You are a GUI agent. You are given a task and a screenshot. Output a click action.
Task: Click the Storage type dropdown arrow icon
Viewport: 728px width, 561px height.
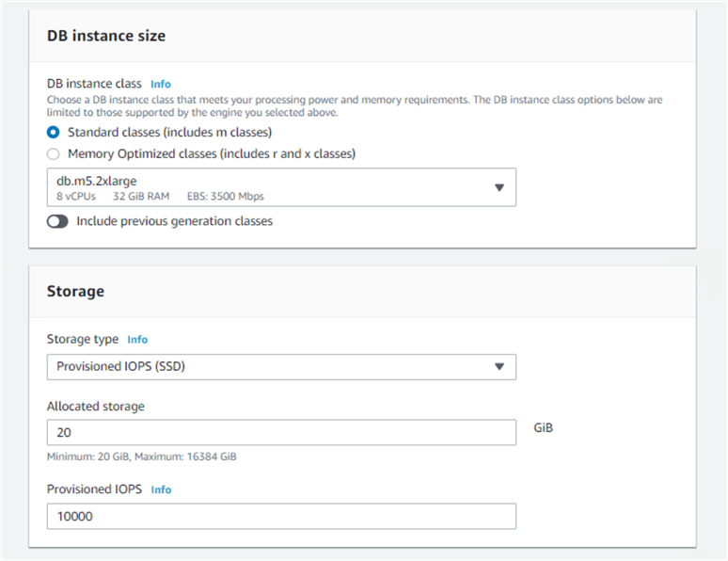coord(499,367)
